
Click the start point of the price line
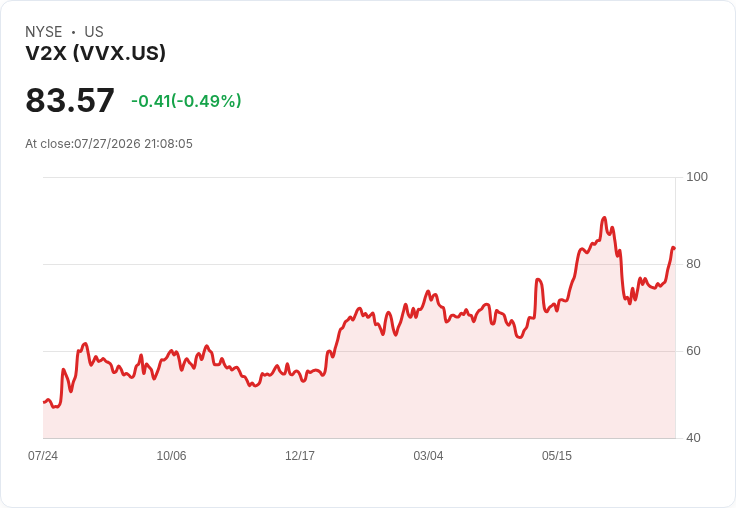[44, 402]
